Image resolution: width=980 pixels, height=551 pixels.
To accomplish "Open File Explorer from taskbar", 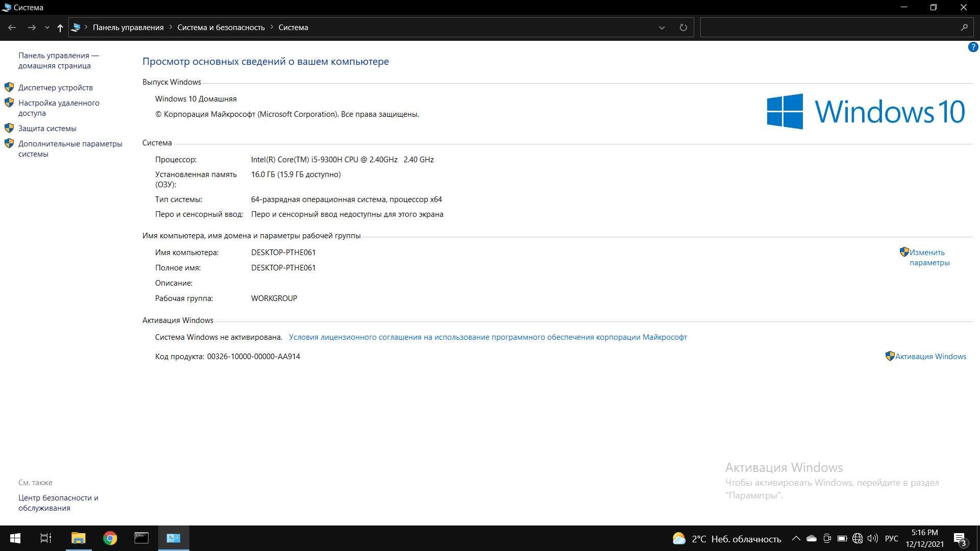I will pyautogui.click(x=78, y=538).
